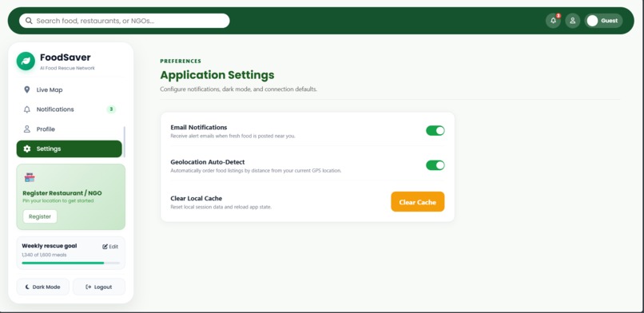
Task: Click the Live Map pin icon
Action: click(26, 90)
